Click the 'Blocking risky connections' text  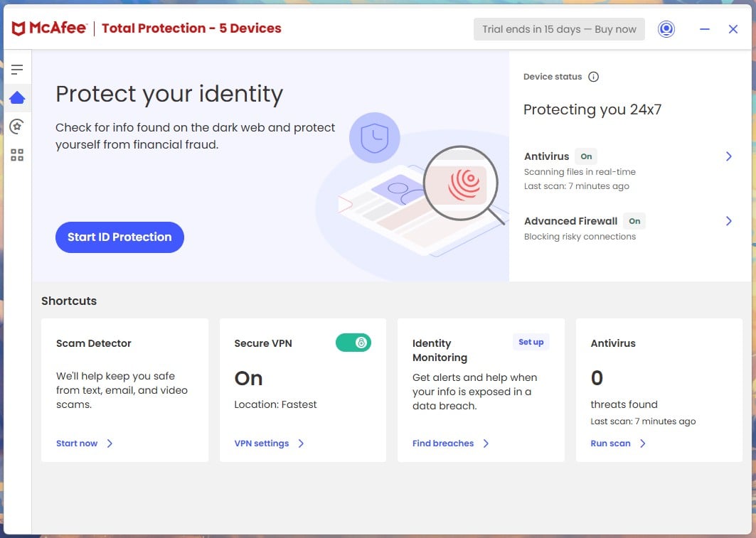tap(580, 237)
